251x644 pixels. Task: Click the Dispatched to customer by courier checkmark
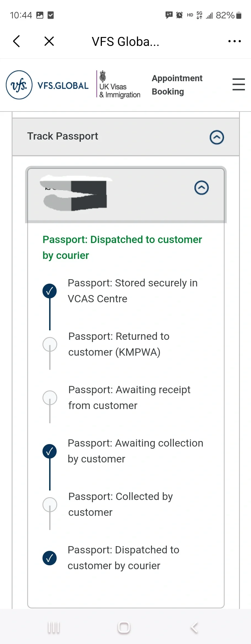tap(50, 558)
